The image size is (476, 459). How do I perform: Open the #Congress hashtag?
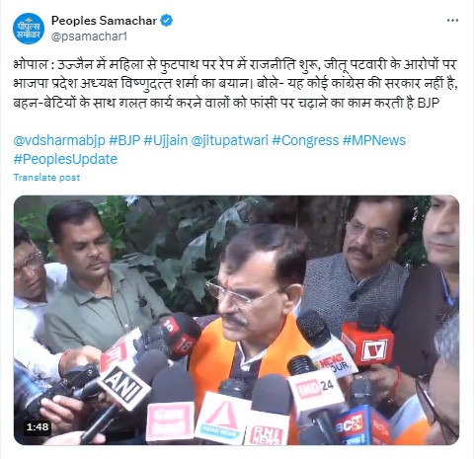(x=305, y=140)
